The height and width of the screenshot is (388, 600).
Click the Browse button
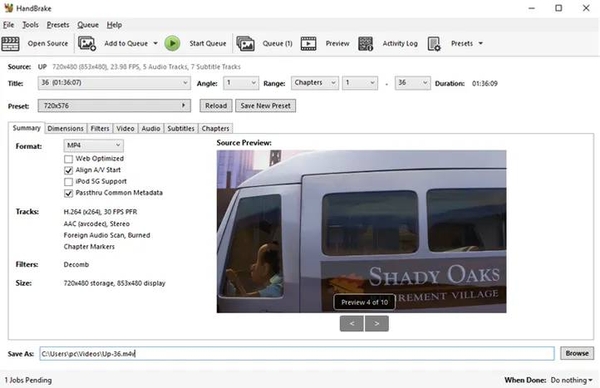(x=577, y=353)
